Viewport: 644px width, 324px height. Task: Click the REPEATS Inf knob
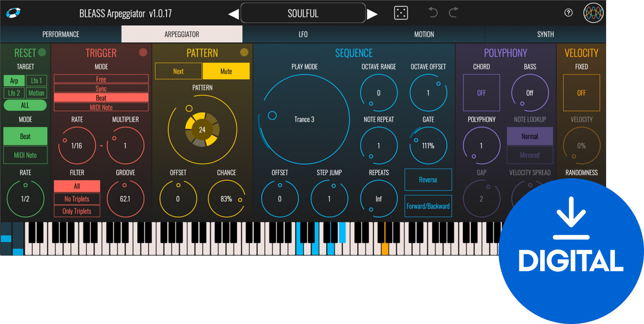click(x=379, y=199)
